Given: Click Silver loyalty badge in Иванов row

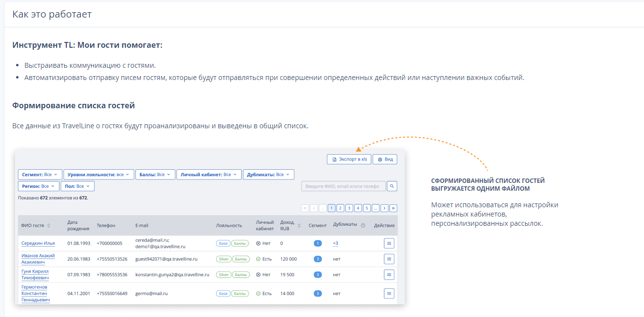Looking at the screenshot, I should 224,259.
